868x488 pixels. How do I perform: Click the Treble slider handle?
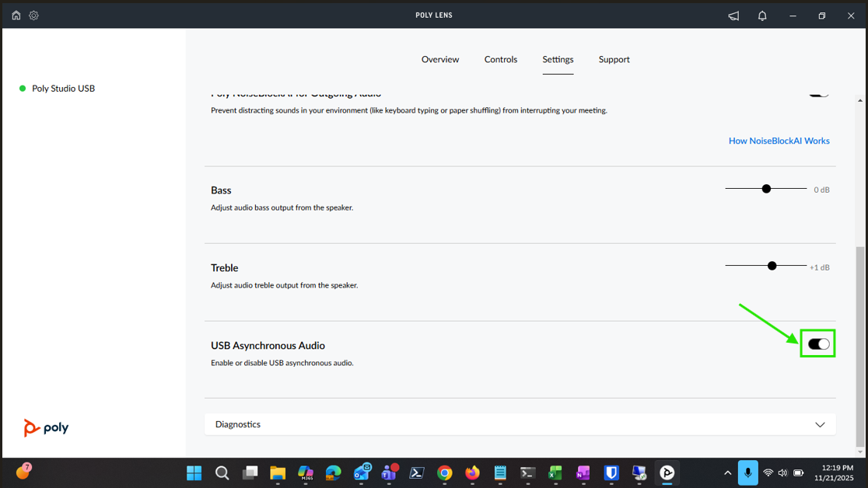pos(772,266)
